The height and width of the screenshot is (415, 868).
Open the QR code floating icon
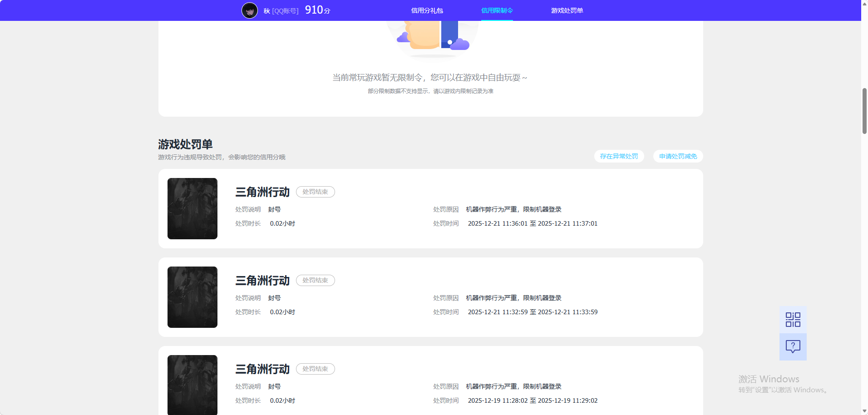(x=793, y=320)
